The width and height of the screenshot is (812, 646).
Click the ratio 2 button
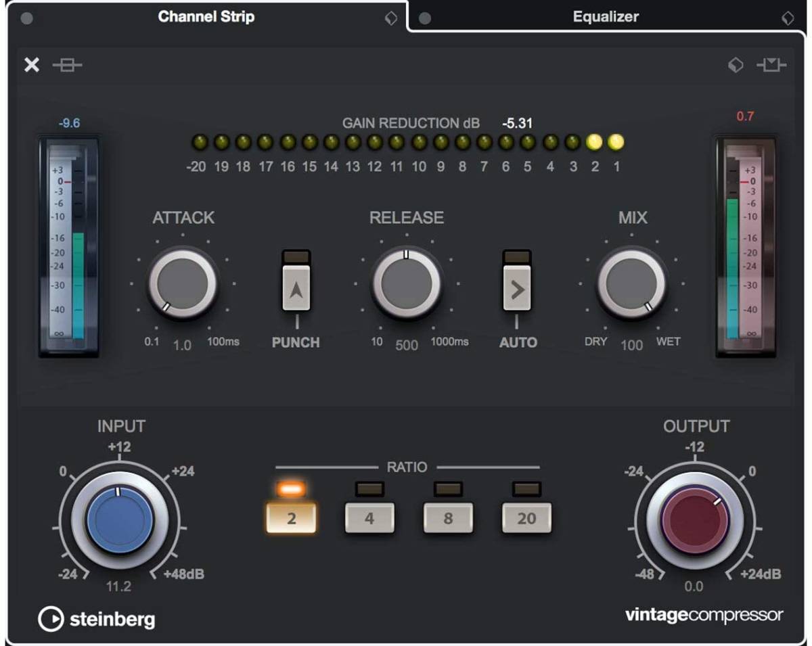pos(292,517)
